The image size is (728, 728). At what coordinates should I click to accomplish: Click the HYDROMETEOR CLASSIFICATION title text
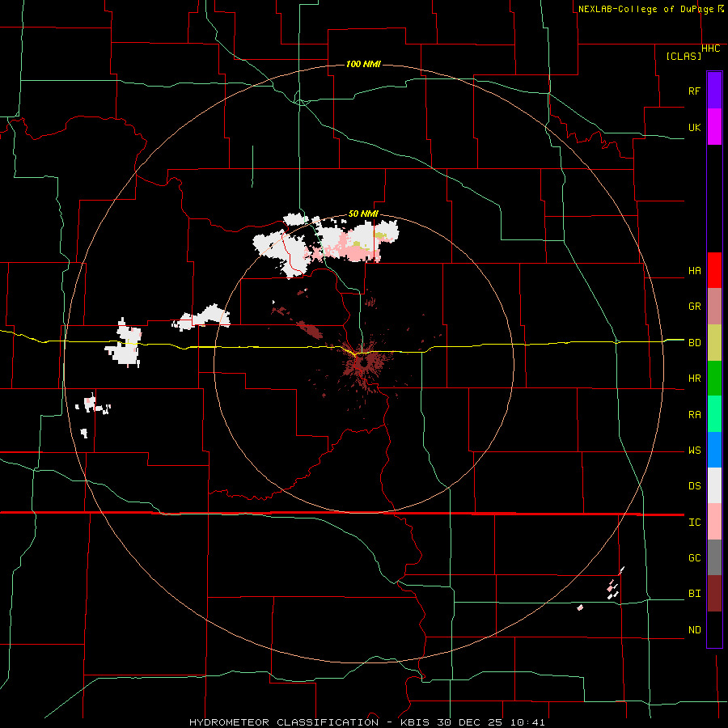284,722
